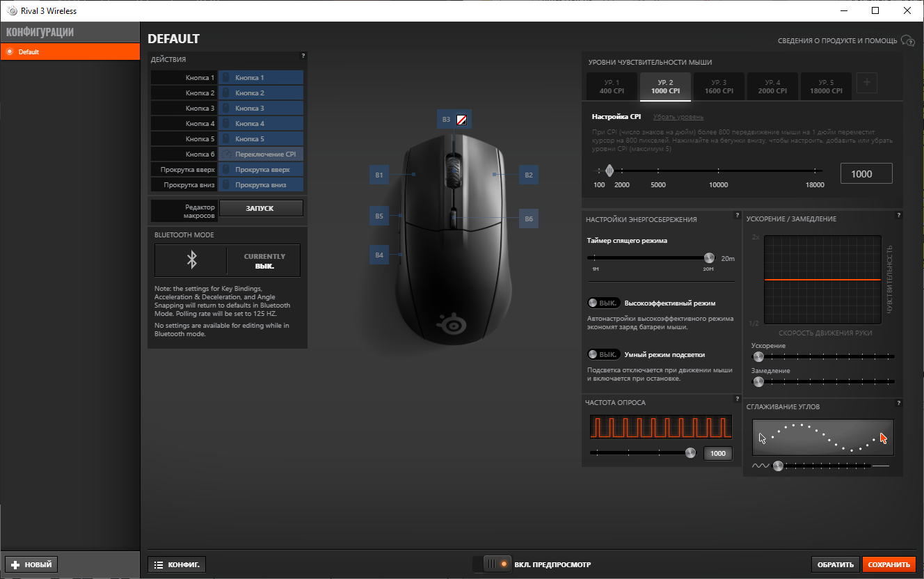Select the B1 button label on mouse
924x579 pixels.
(379, 175)
